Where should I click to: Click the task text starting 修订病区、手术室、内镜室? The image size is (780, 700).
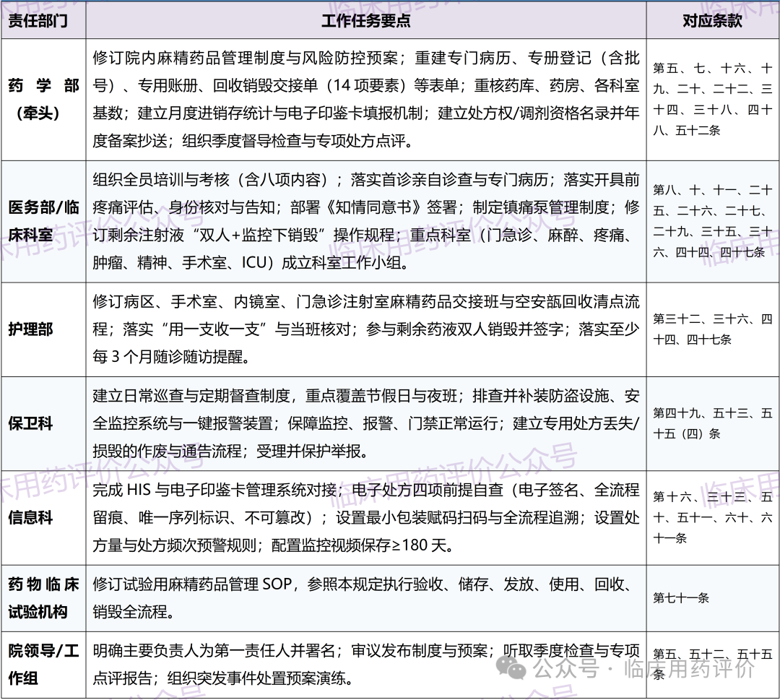366,329
